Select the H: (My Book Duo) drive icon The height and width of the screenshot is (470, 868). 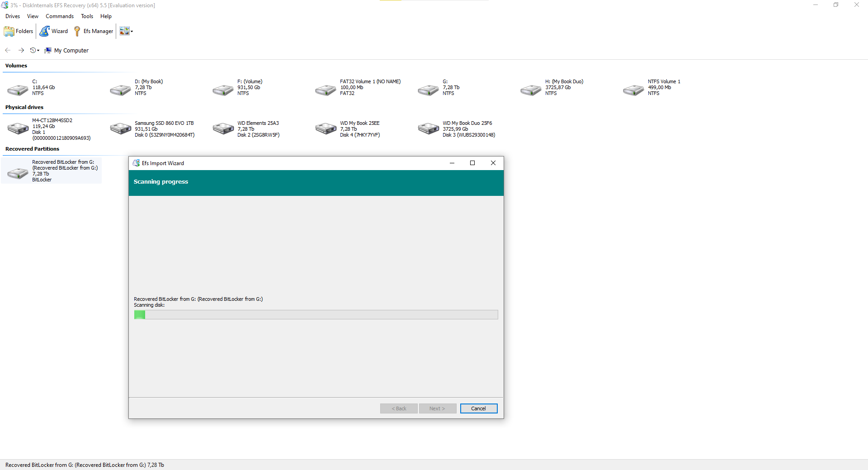(531, 90)
